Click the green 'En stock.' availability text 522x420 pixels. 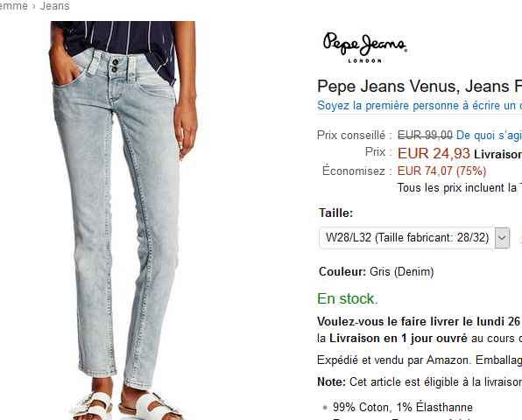click(348, 298)
